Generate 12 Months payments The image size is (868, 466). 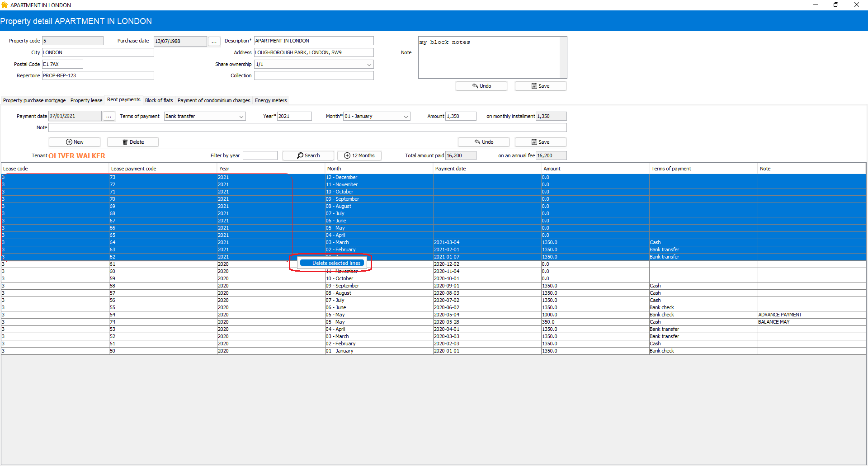coord(359,155)
